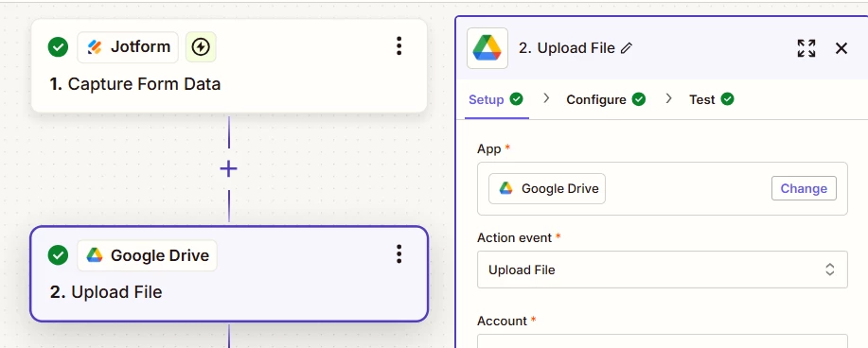Expand the panel with the fullscreen arrows icon
Screen dimensions: 868x348
806,48
